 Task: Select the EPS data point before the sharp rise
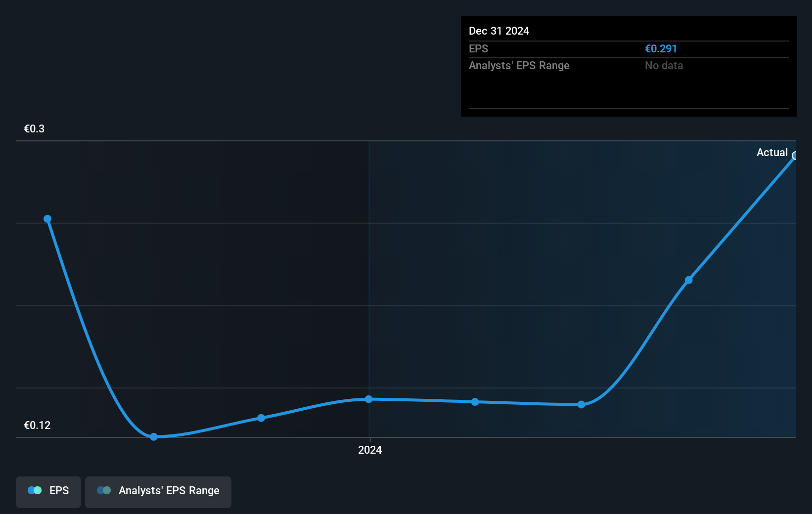(582, 404)
